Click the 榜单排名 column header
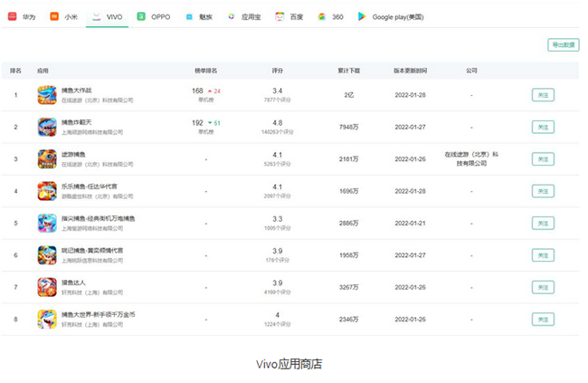 (206, 71)
